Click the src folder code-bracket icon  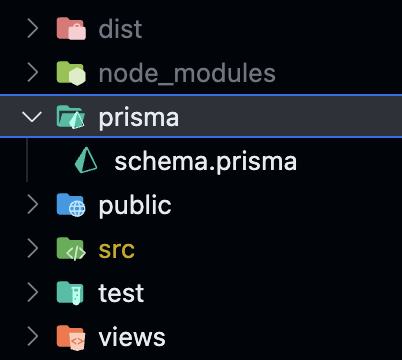click(x=71, y=249)
